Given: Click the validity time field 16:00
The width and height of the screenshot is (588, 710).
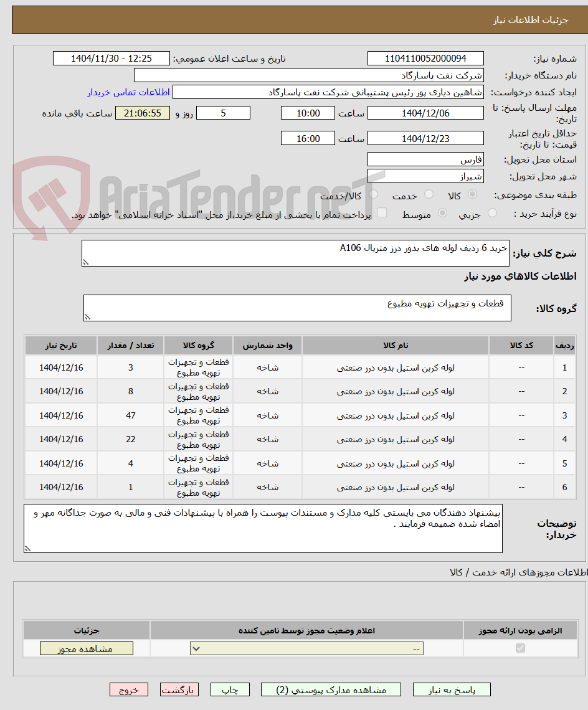Looking at the screenshot, I should 308,138.
